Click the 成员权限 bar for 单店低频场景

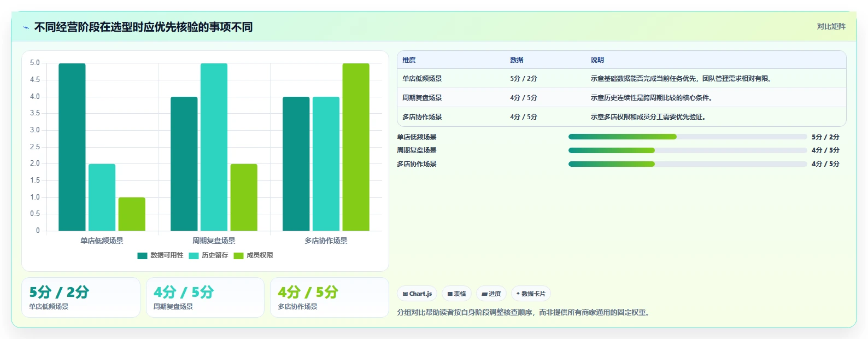coord(132,214)
